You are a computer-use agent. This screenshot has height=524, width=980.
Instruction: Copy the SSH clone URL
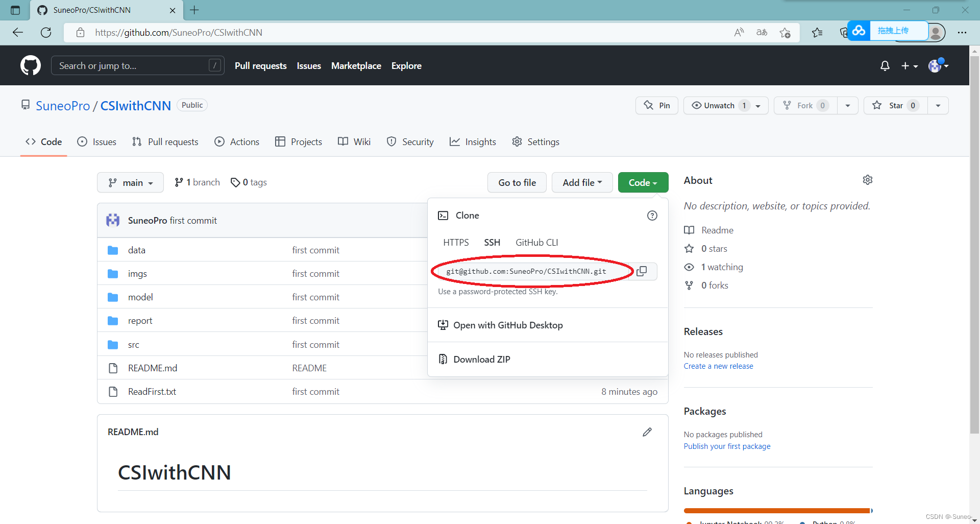(642, 271)
